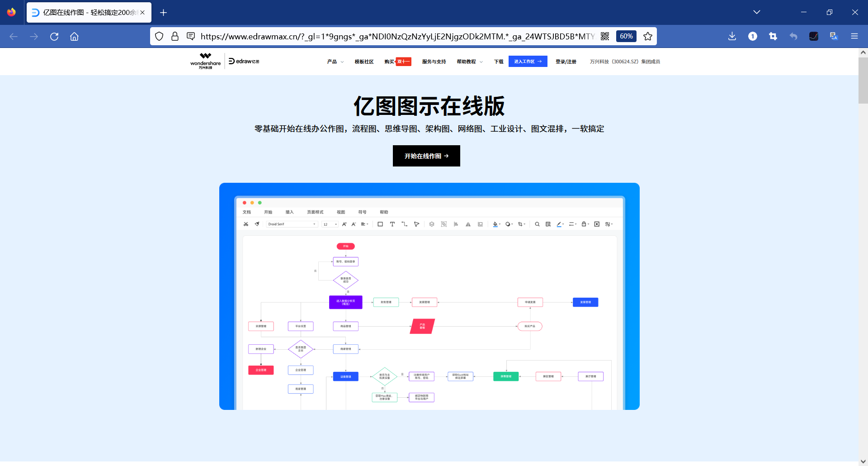This screenshot has width=868, height=466.
Task: Open the text alignment dropdown in preview
Action: point(364,224)
